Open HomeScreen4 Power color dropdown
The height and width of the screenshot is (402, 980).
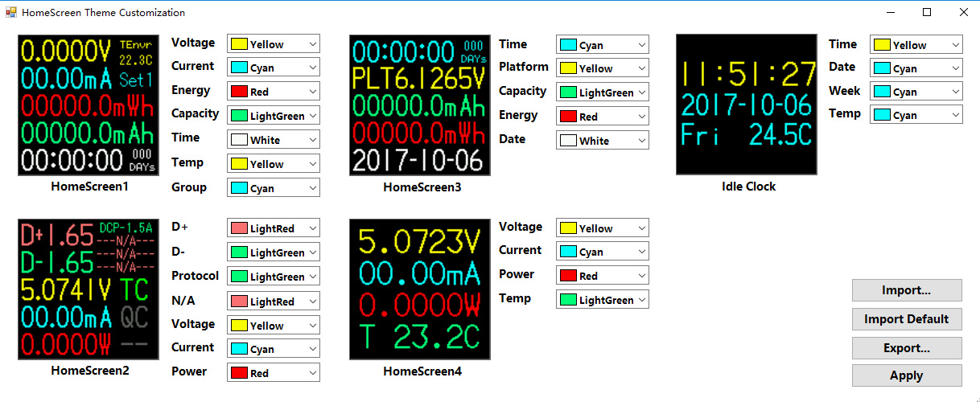tap(603, 276)
